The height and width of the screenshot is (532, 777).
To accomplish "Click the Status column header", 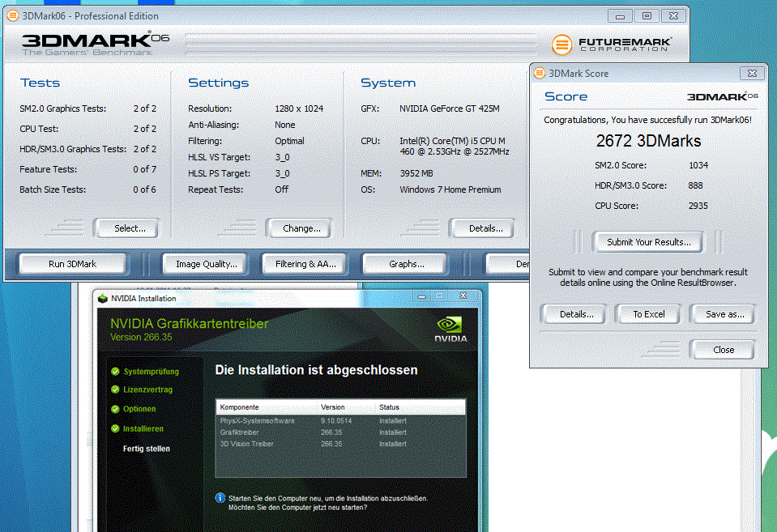I will (x=421, y=407).
